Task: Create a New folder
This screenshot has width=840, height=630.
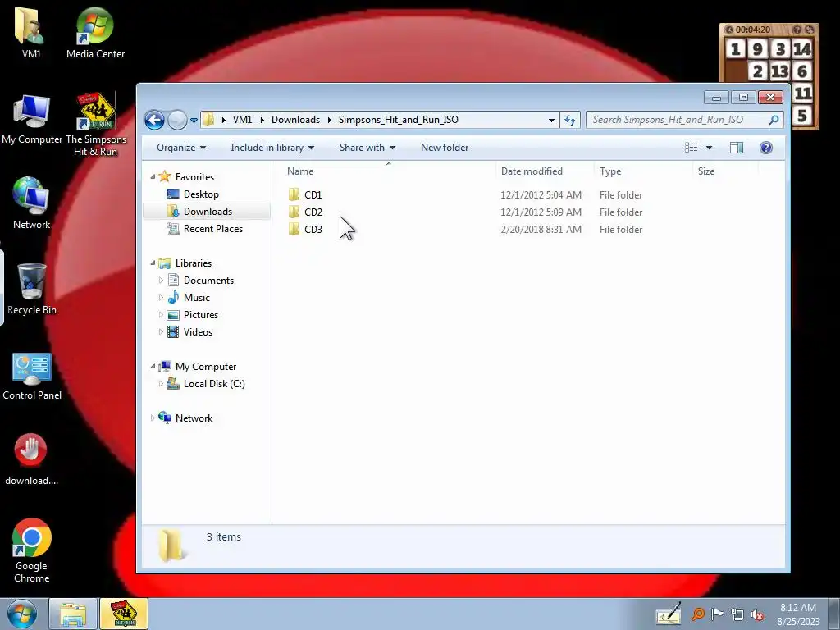Action: (444, 148)
